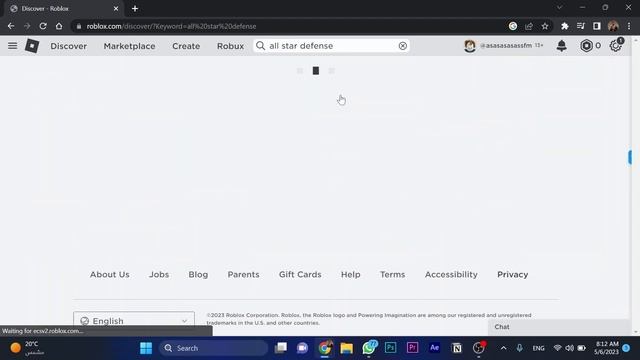The image size is (640, 360).
Task: Expand the English language dropdown
Action: click(134, 320)
